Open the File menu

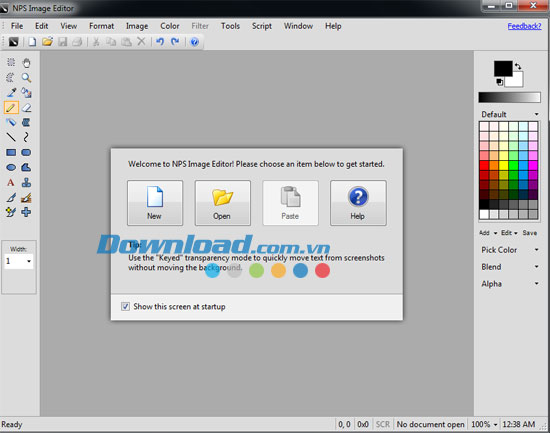(x=16, y=26)
